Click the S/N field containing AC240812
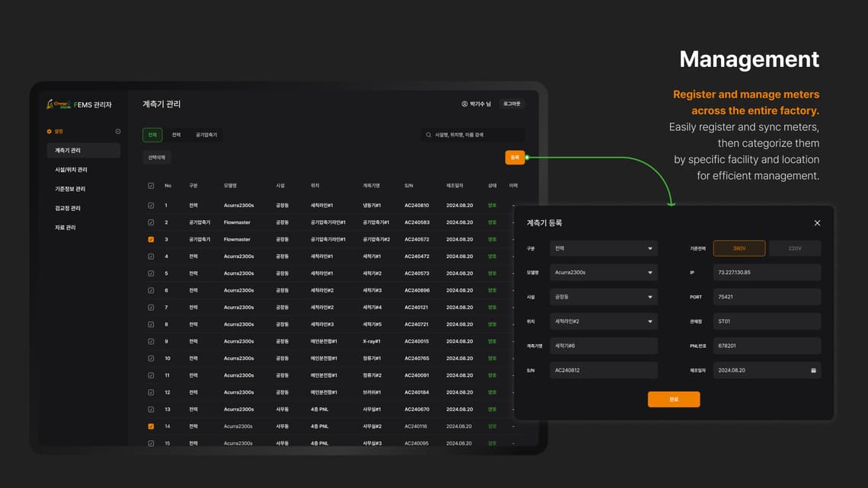Screen dimensions: 868x488 pos(604,370)
